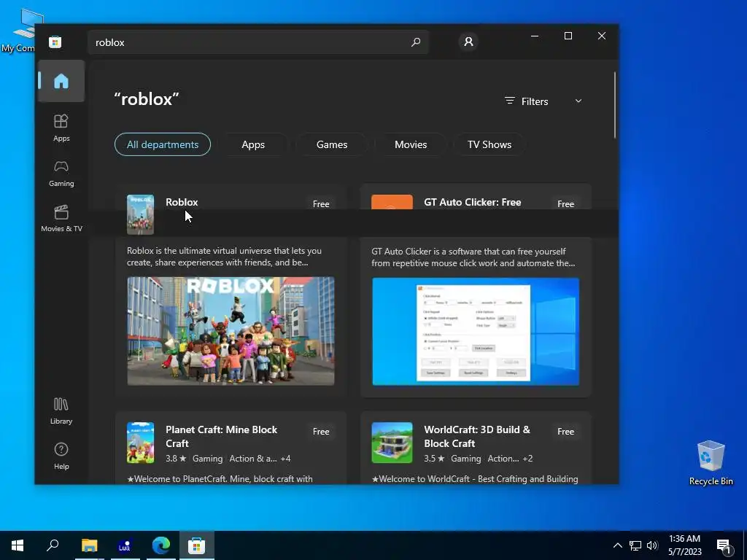
Task: Click the WorldCraft app icon
Action: point(392,443)
